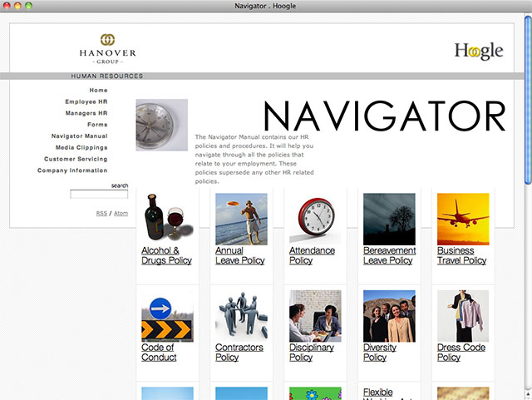Click the green zoom window button
The image size is (532, 400).
point(29,6)
